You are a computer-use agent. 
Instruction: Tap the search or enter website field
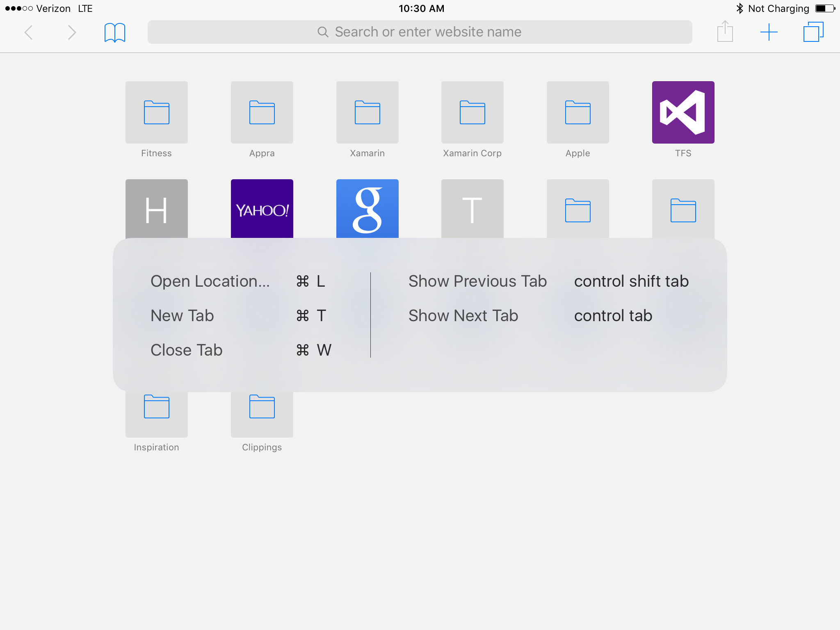tap(420, 32)
